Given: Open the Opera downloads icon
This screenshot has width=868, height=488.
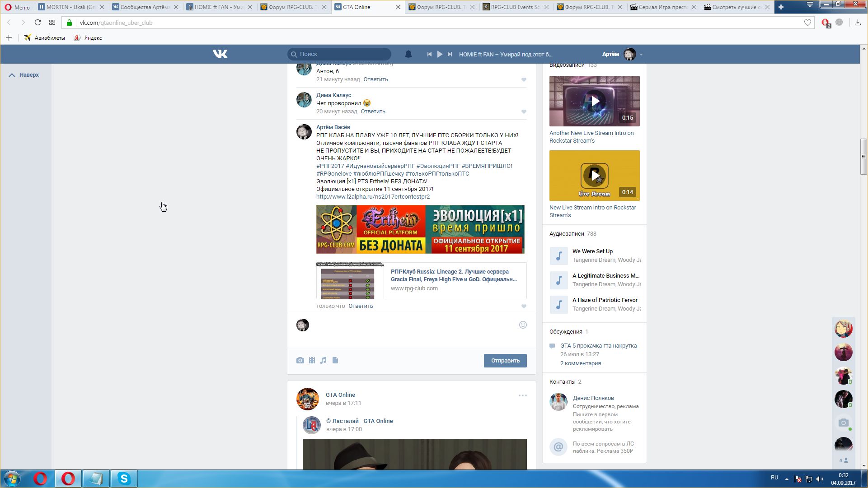Looking at the screenshot, I should (858, 23).
